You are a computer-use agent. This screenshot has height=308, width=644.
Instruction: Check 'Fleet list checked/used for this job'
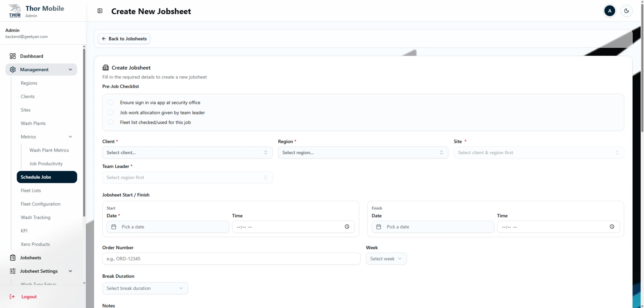coord(111,122)
